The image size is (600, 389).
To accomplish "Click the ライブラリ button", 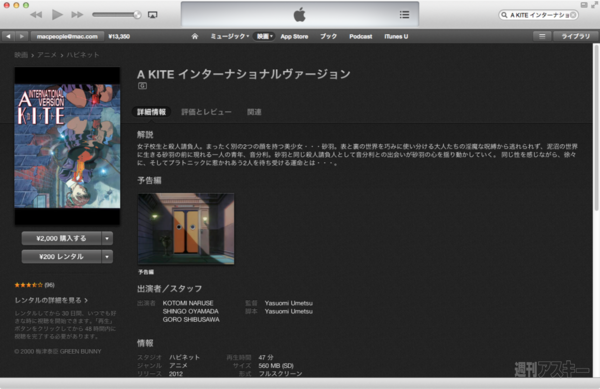I will pos(576,36).
